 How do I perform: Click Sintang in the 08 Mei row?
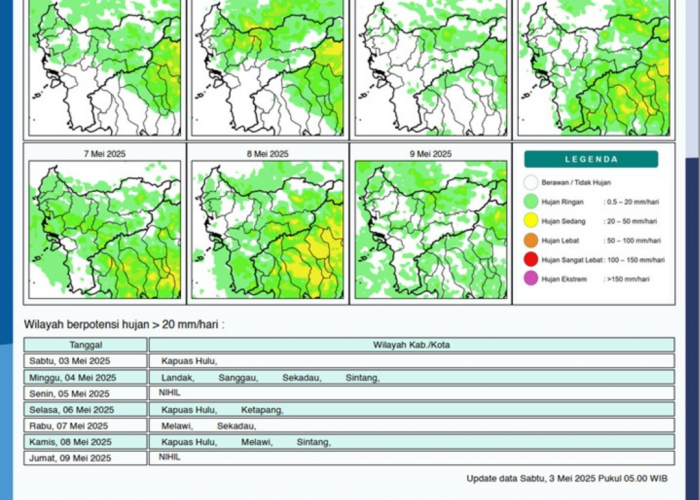pyautogui.click(x=314, y=442)
